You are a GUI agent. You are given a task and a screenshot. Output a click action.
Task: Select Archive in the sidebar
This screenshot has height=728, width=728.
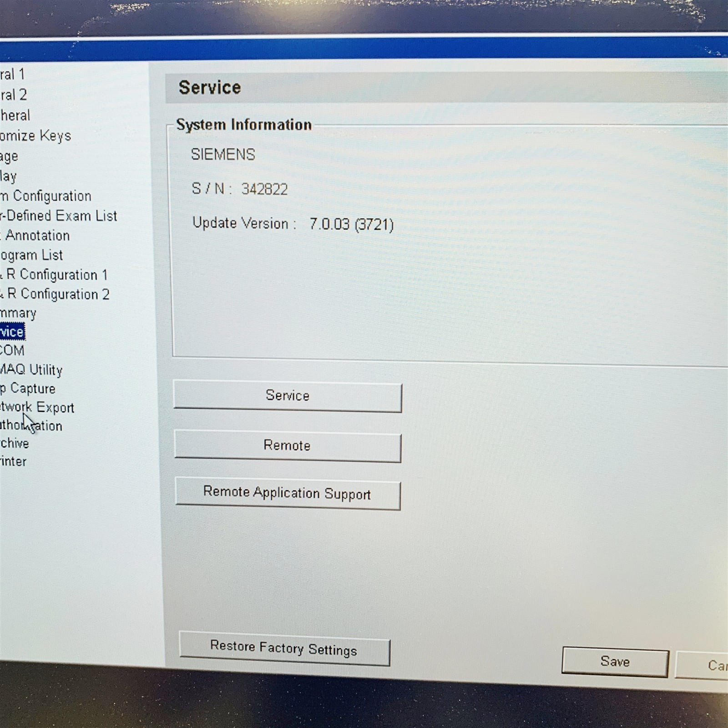15,443
